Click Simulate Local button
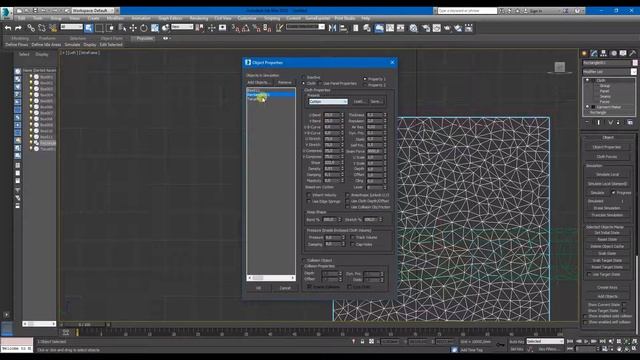This screenshot has width=640, height=360. [607, 174]
